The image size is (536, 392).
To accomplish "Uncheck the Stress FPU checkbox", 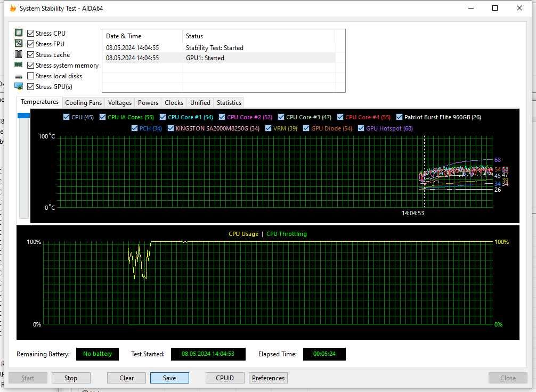I will (x=31, y=44).
